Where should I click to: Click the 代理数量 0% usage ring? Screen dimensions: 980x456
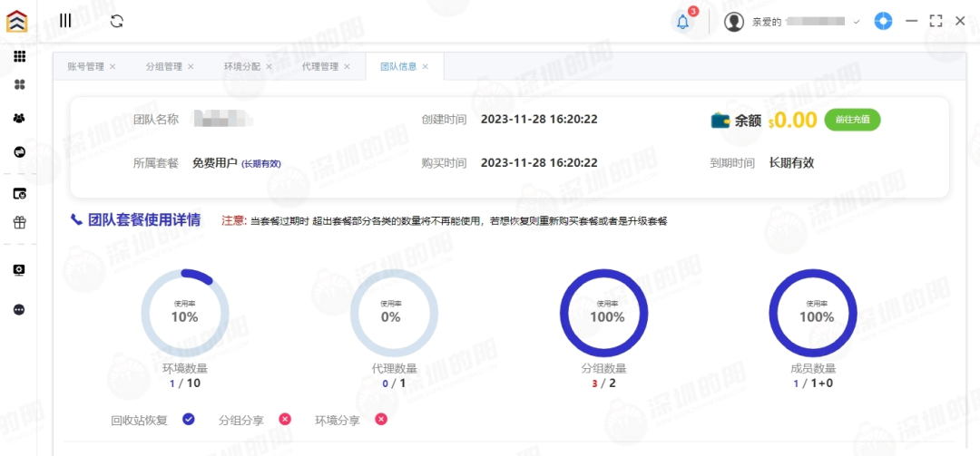coord(394,313)
